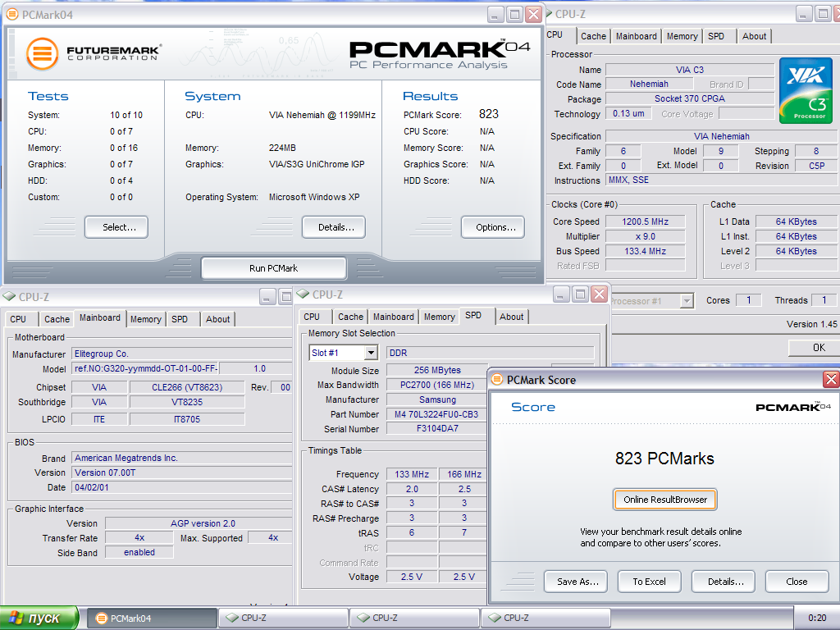Screen dimensions: 840x630
Task: Switch to PCMark04 in taskbar
Action: 152,619
